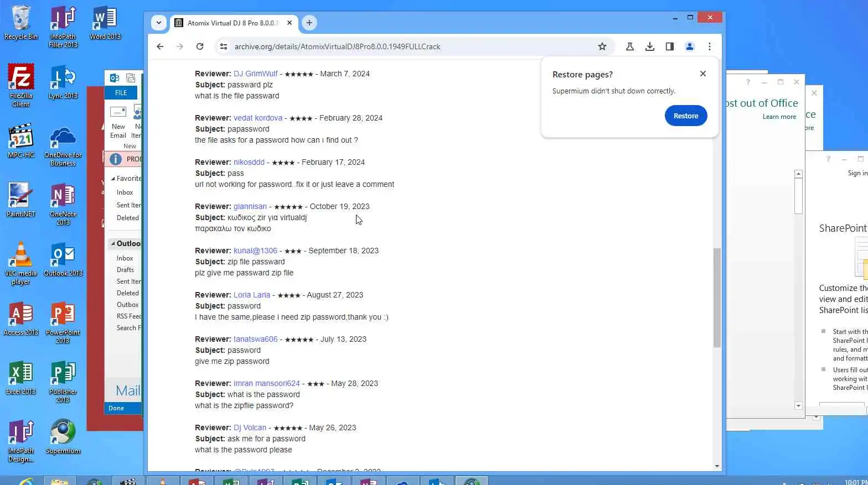This screenshot has width=868, height=485.
Task: Open reviewer vedat kordova's profile
Action: (x=258, y=118)
